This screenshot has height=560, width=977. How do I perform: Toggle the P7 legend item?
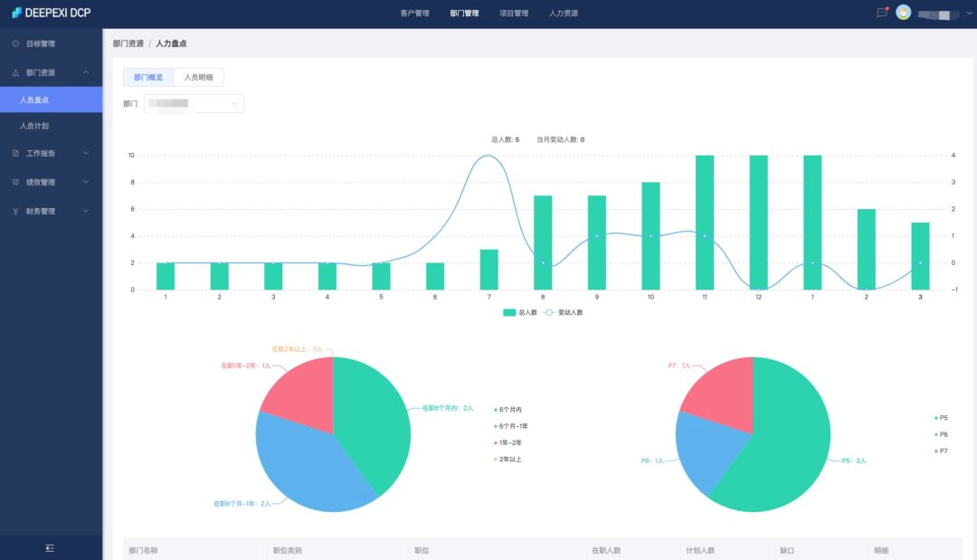(941, 451)
